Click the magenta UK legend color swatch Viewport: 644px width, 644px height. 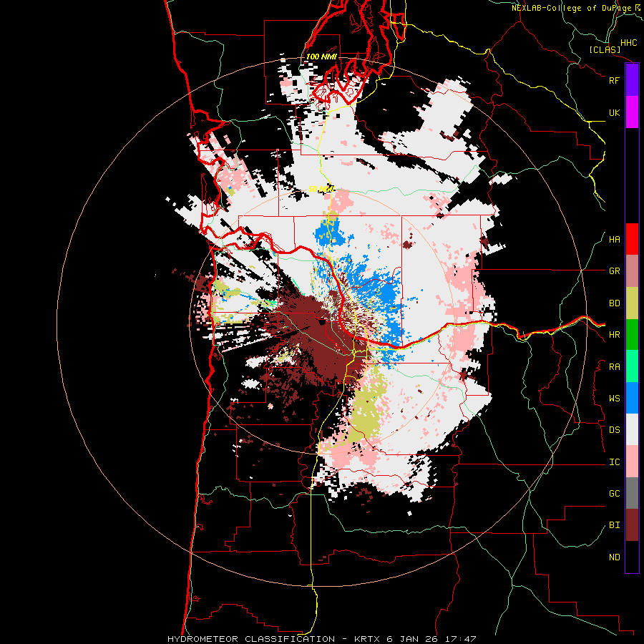click(632, 112)
